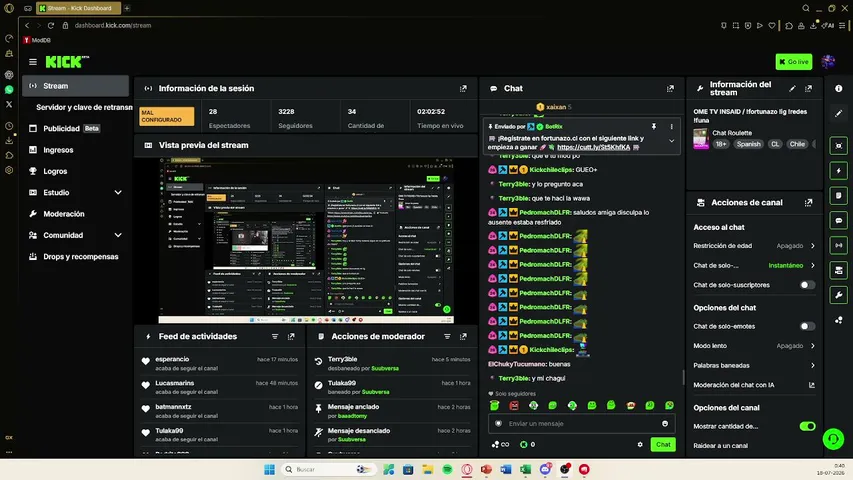Edit stream info with the pencil icon in Información del stream header
853x480 pixels.
pos(792,88)
